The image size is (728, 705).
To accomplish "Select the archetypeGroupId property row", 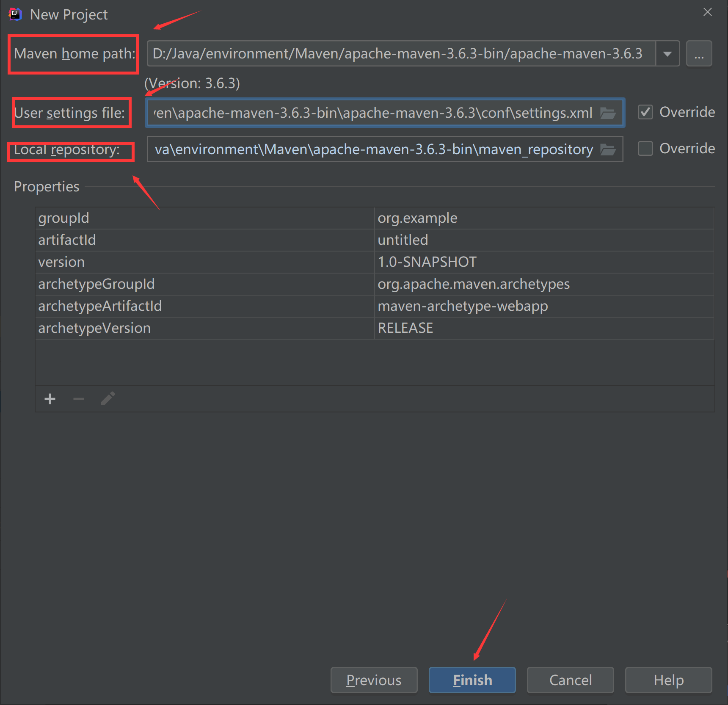I will point(375,284).
